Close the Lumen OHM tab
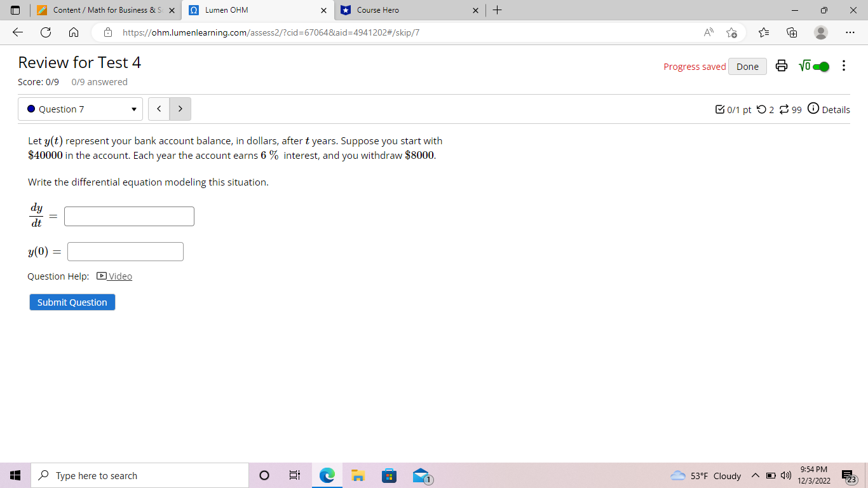The image size is (868, 488). click(323, 10)
